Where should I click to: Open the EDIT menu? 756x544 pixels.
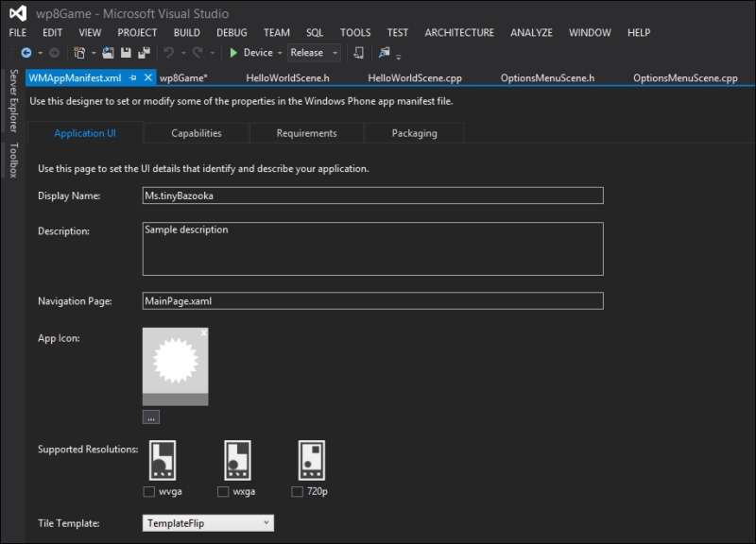coord(52,32)
